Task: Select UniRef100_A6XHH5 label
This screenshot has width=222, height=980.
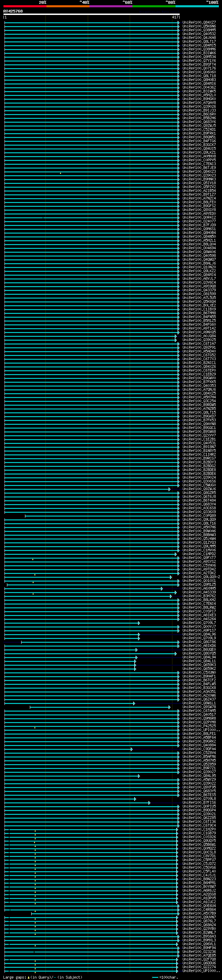Action: coord(199,589)
